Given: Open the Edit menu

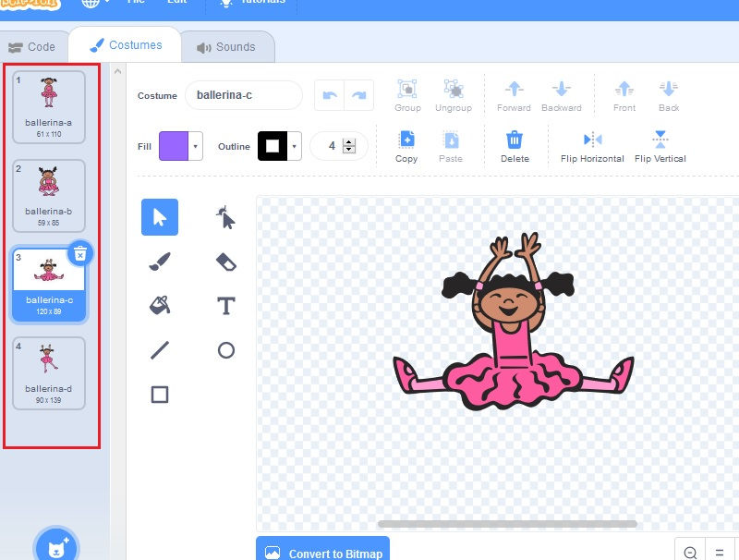Looking at the screenshot, I should (177, 3).
